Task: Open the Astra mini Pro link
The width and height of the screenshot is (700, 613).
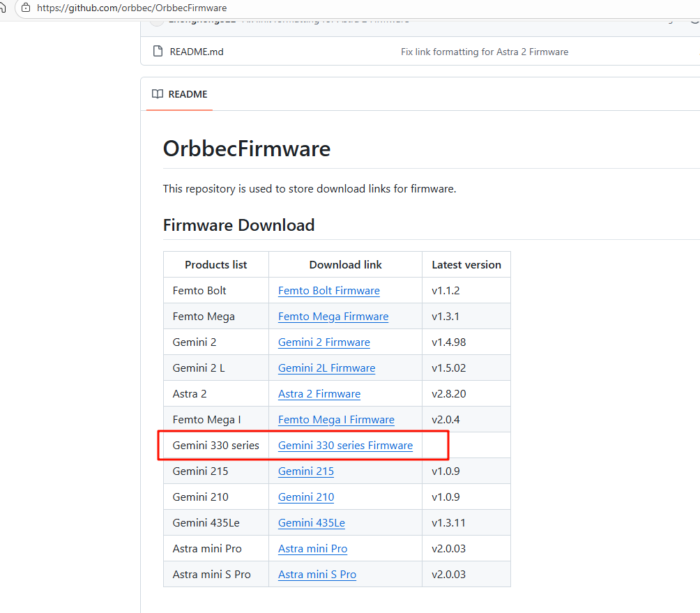Action: [312, 549]
